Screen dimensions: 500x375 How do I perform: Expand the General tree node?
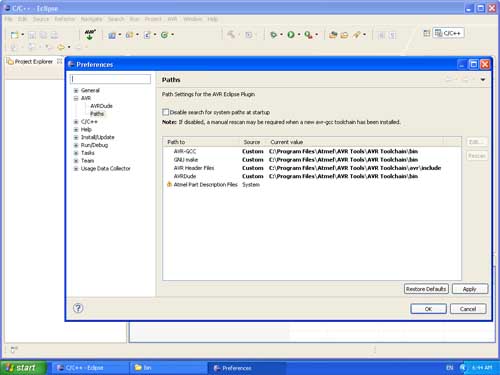(76, 90)
